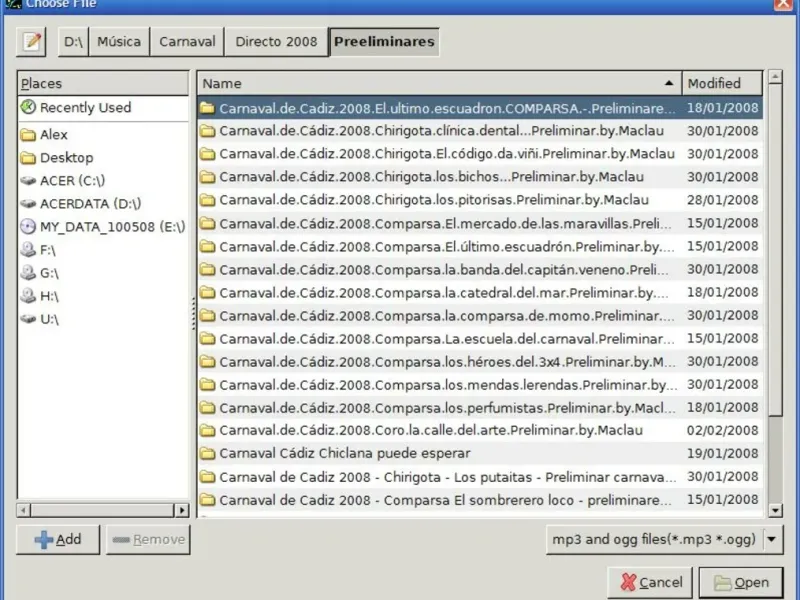Click folder icon of Chirigota.los.bichos row
This screenshot has height=600, width=800.
[x=207, y=177]
